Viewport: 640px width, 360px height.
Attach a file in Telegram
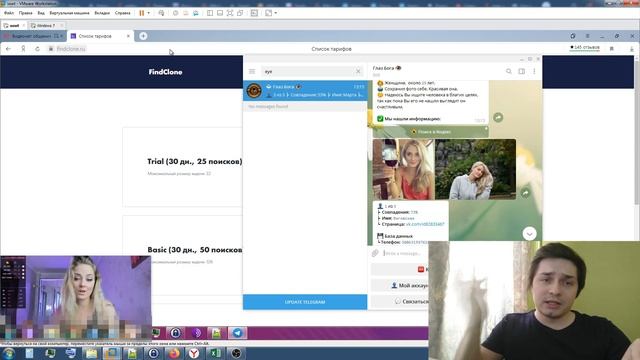375,253
